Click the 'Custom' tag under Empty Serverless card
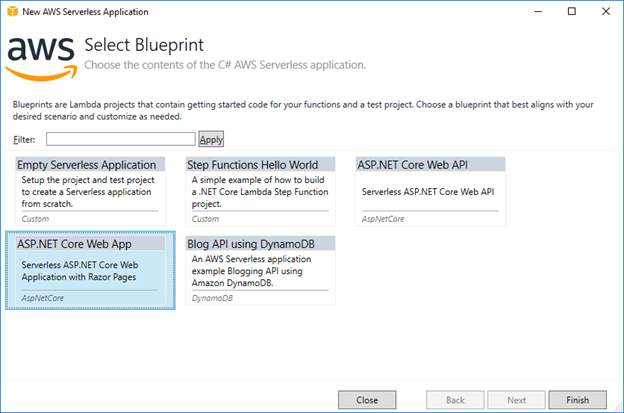Screen dimensions: 624x413 [35, 219]
